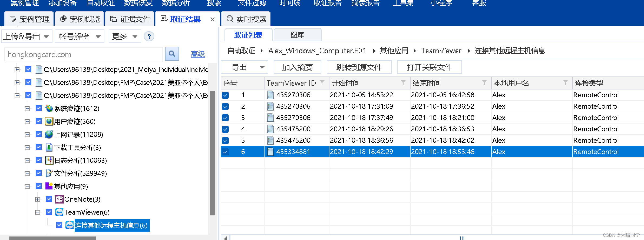644x240 pixels.
Task: Toggle the 系统痕迹 checkbox
Action: click(39, 108)
